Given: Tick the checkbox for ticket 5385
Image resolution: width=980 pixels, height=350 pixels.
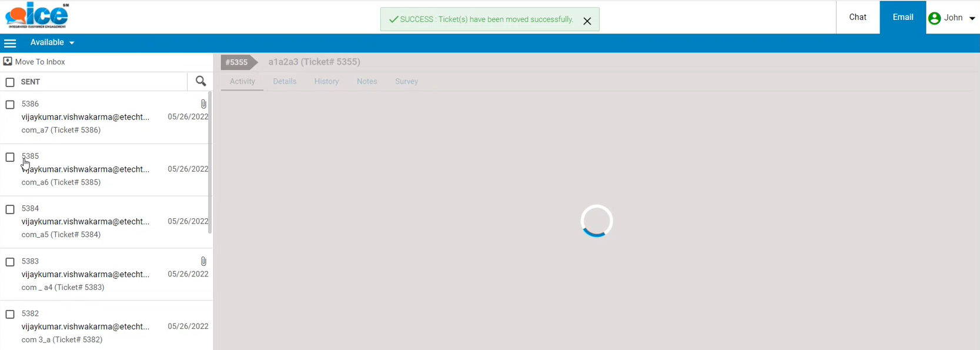Looking at the screenshot, I should pos(10,157).
